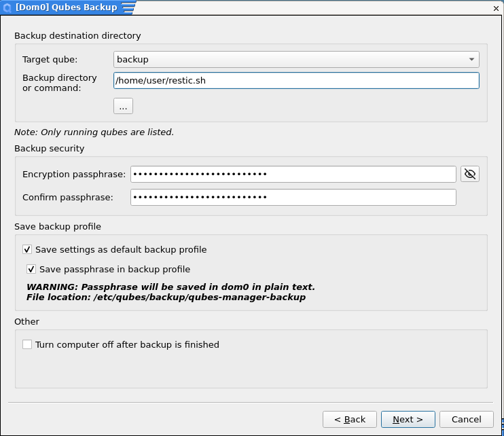Viewport: 504px width, 436px height.
Task: Click the 'Only running qubes are listed' note
Action: pyautogui.click(x=94, y=132)
